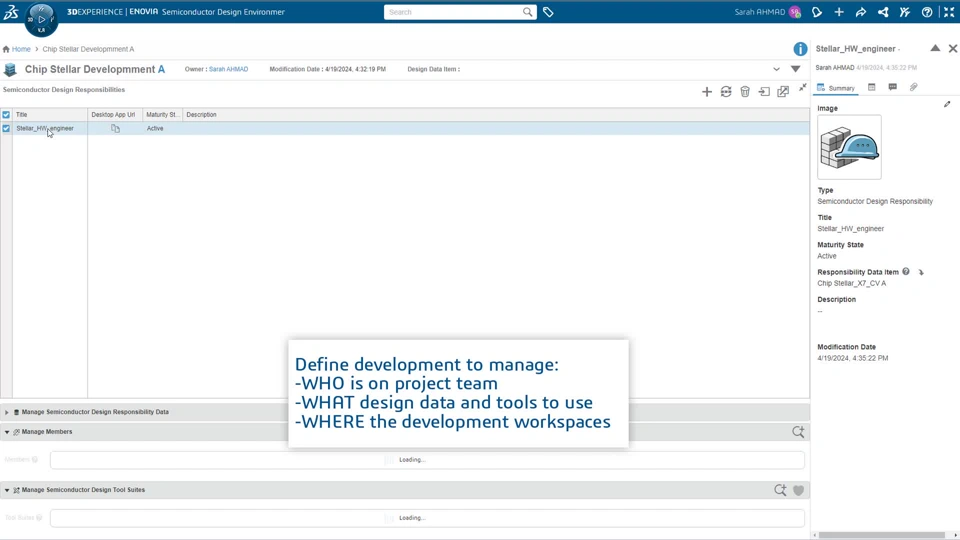Click the search magnifier icon
Image resolution: width=960 pixels, height=540 pixels.
[527, 12]
